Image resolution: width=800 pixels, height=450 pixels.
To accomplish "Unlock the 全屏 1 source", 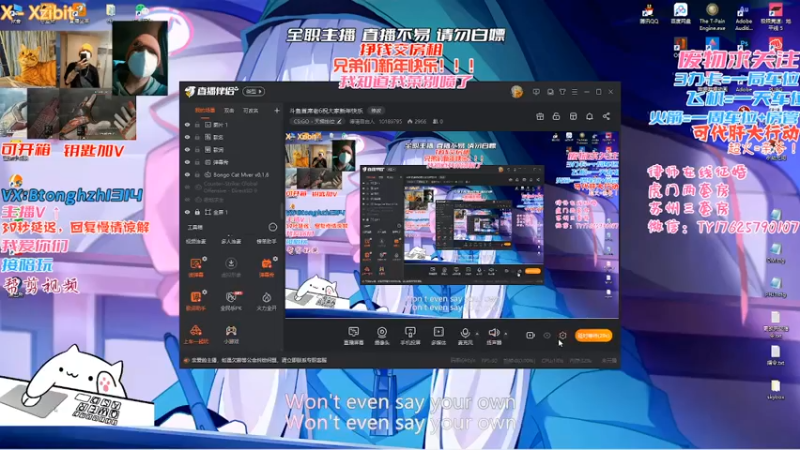I will click(197, 212).
